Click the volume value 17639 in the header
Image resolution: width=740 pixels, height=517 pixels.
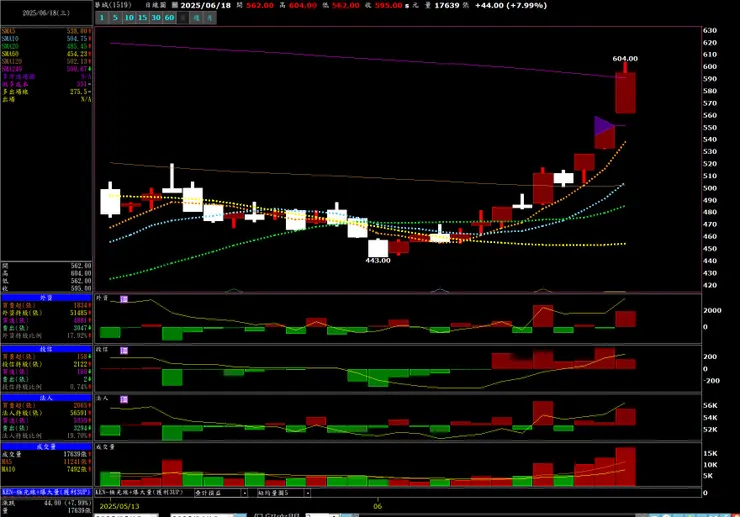[x=447, y=5]
